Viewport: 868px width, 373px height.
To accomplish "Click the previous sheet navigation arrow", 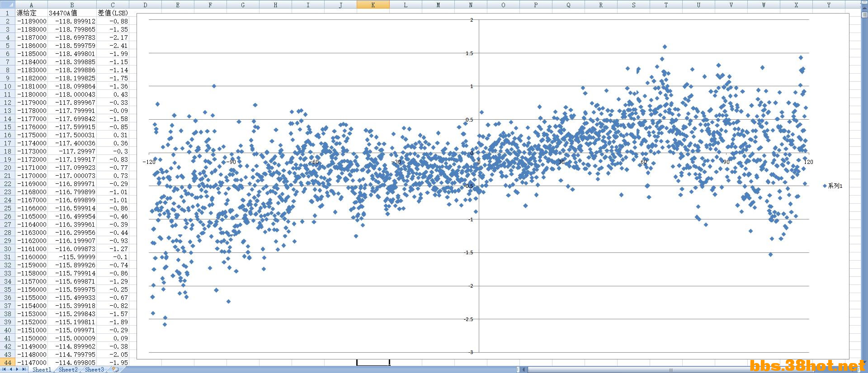I will tap(11, 369).
